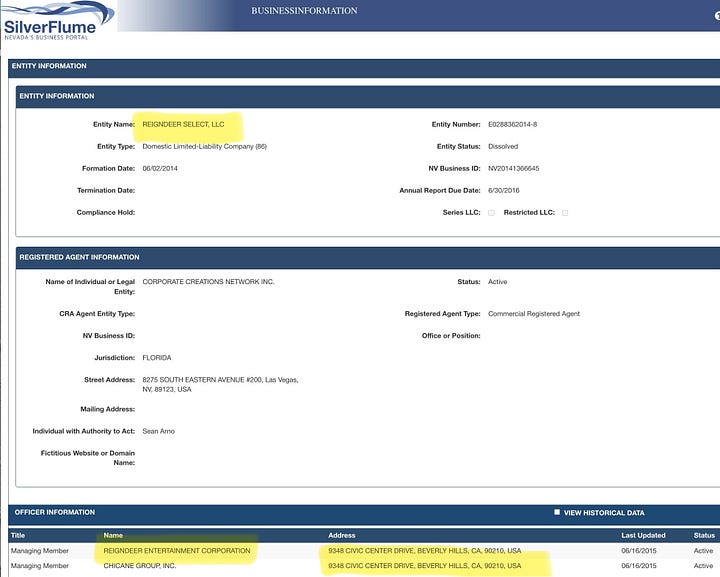This screenshot has height=577, width=720.
Task: Click Commercial Registered Agent type value
Action: pyautogui.click(x=534, y=314)
